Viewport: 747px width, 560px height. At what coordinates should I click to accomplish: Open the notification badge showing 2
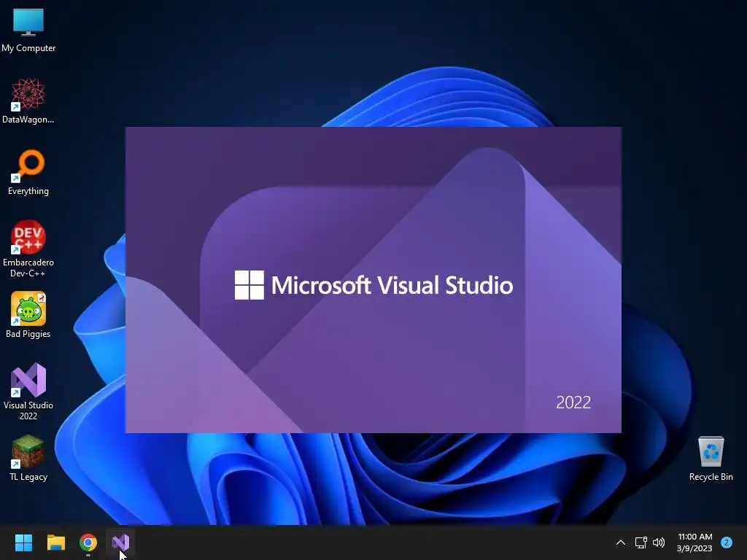click(727, 542)
